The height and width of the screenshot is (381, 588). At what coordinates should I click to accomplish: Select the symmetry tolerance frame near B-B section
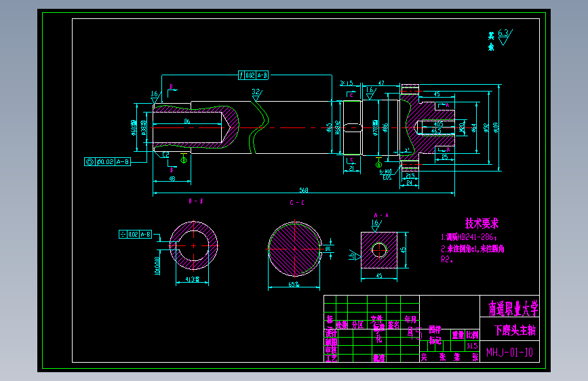pyautogui.click(x=136, y=235)
